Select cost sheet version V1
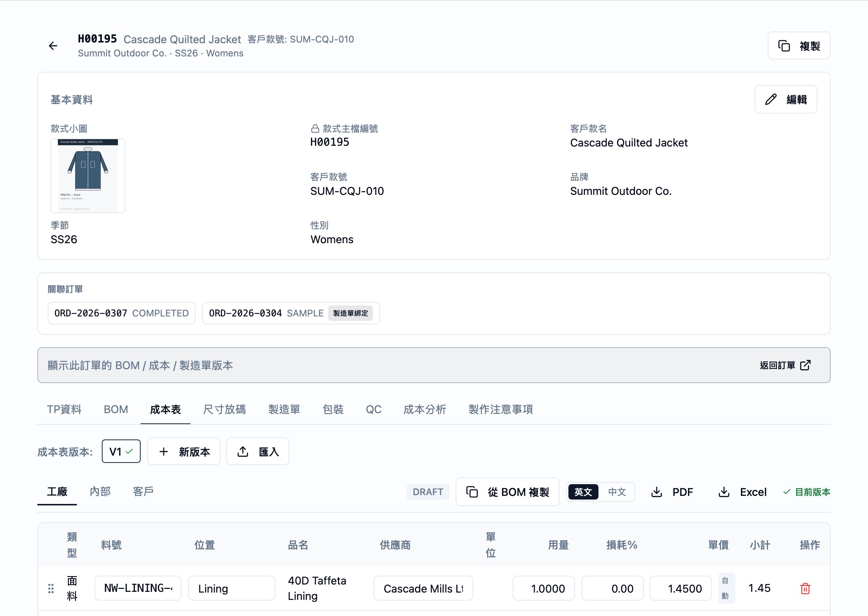868x616 pixels. click(121, 451)
